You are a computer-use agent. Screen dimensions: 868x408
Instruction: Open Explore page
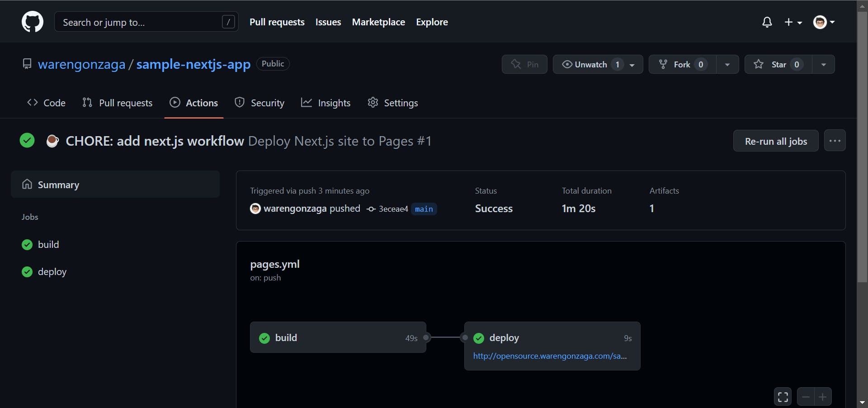click(432, 22)
